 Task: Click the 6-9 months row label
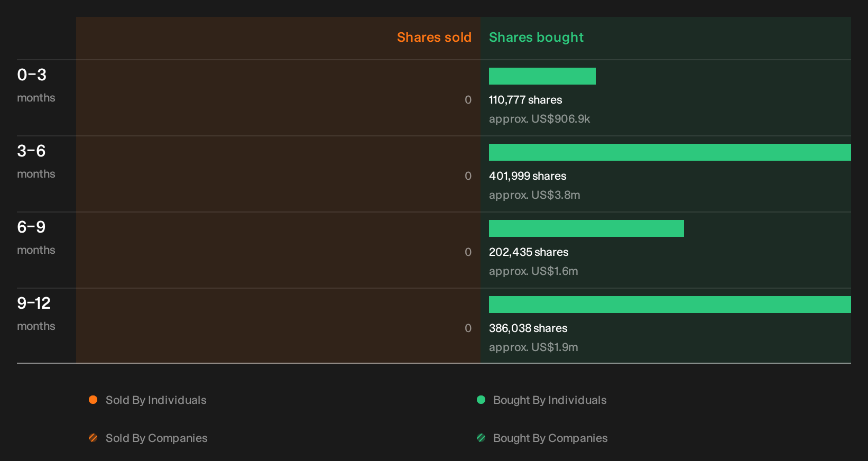(36, 237)
